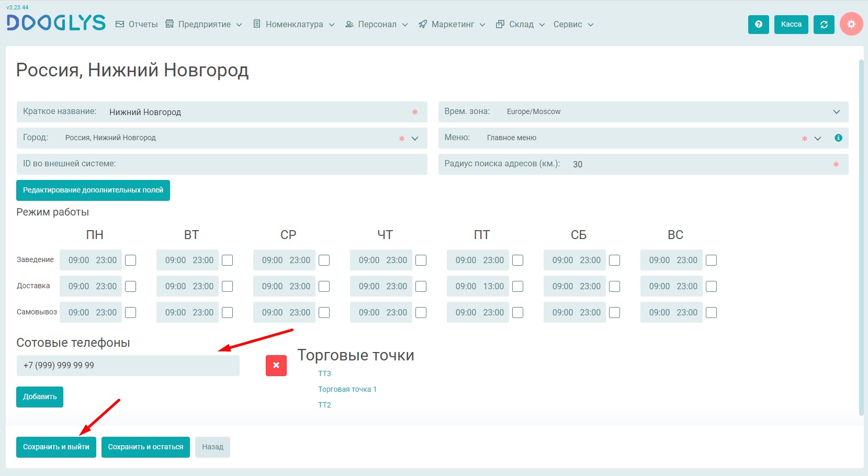Viewport: 868px width, 476px height.
Task: Open the Персонал menu
Action: coord(377,24)
